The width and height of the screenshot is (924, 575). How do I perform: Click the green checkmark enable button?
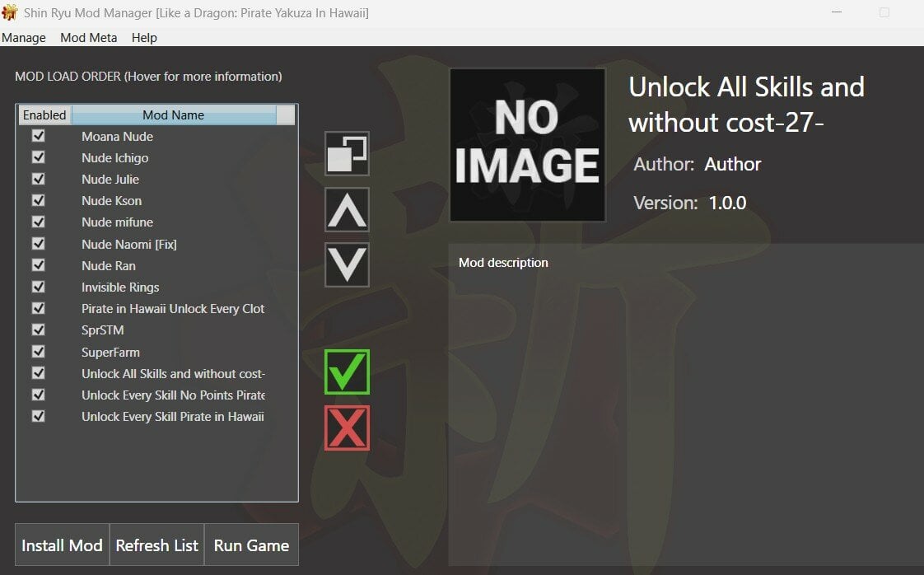click(347, 372)
